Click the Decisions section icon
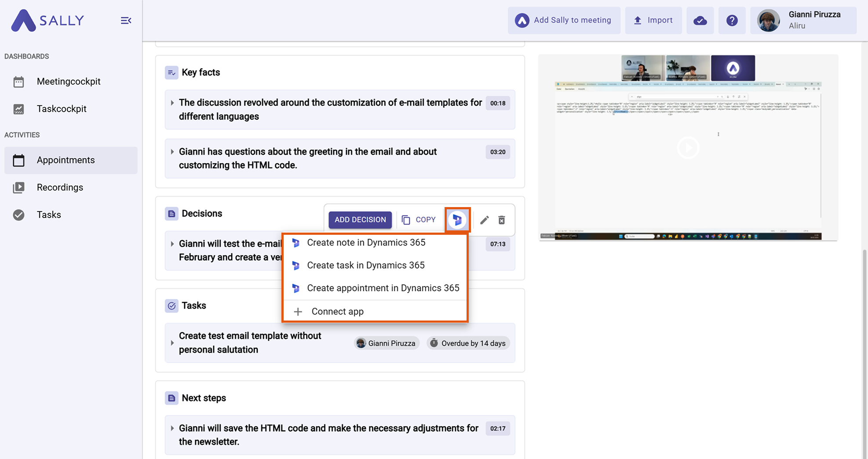The height and width of the screenshot is (459, 868). coord(171,214)
